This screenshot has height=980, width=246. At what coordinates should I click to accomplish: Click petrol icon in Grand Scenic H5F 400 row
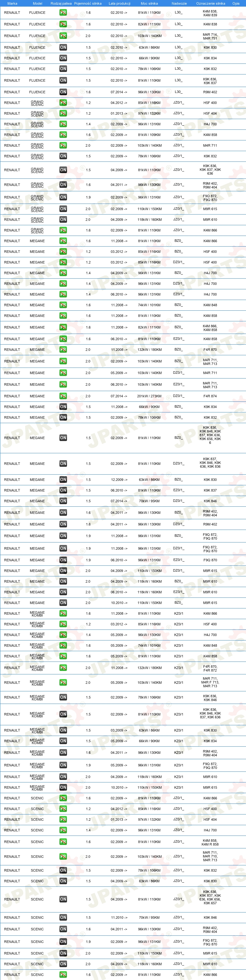[63, 103]
